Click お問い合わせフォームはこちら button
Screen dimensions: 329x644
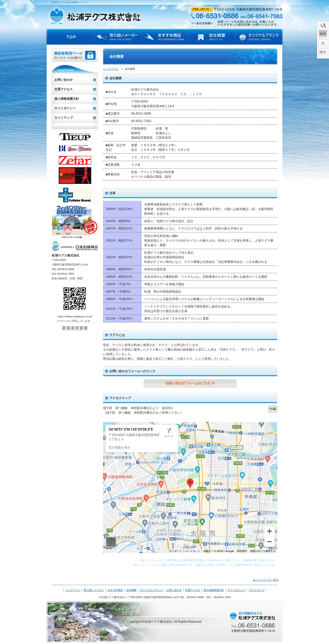(190, 383)
